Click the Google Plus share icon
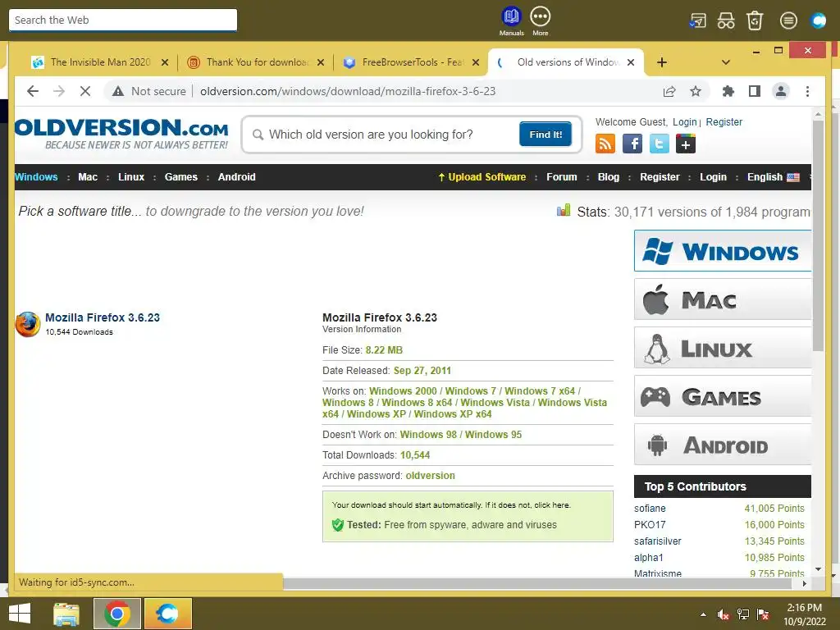Viewport: 840px width, 630px height. (686, 144)
